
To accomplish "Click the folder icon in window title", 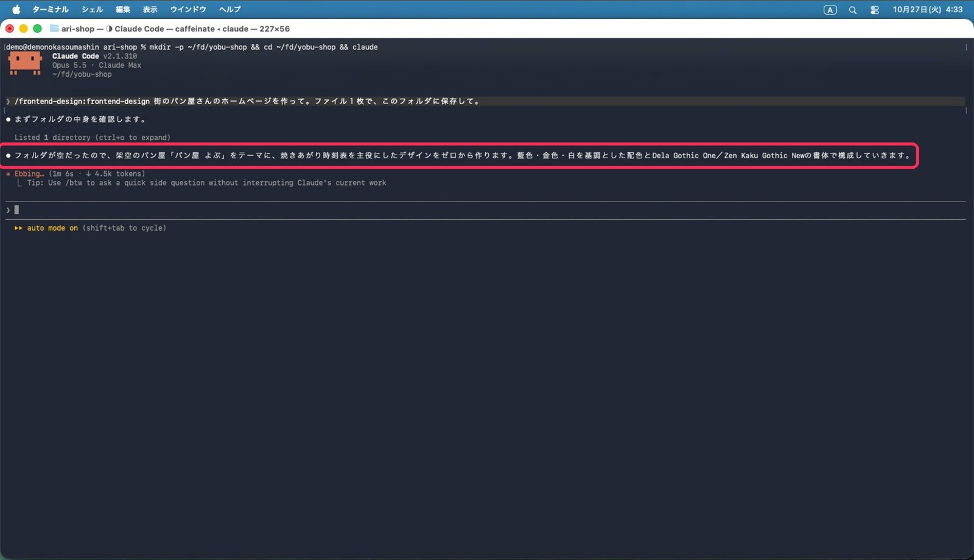I will (54, 29).
